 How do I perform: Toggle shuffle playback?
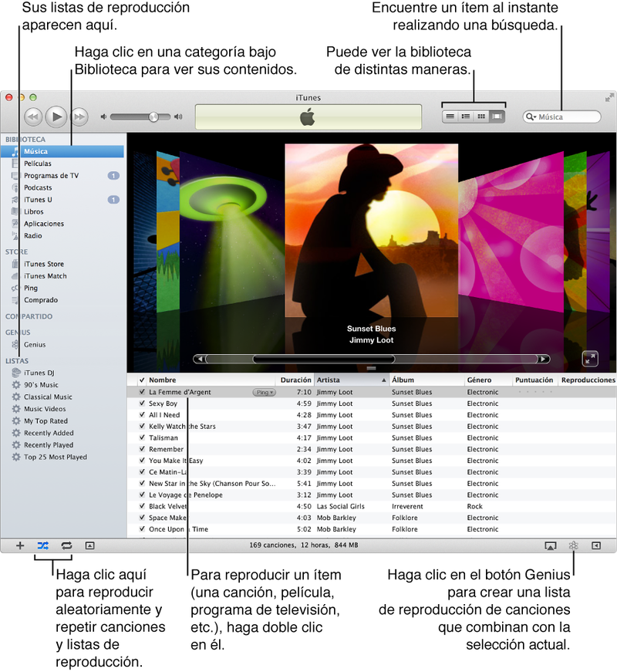pyautogui.click(x=43, y=545)
